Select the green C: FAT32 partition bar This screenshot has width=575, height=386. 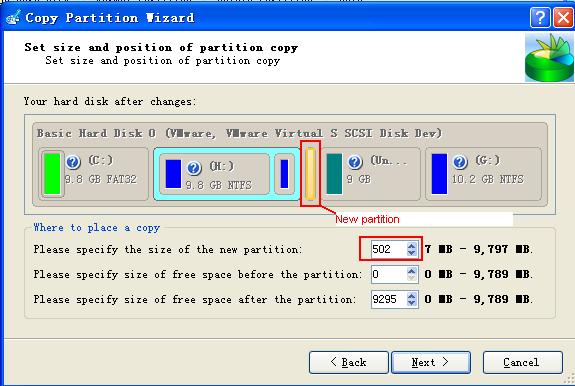click(52, 174)
